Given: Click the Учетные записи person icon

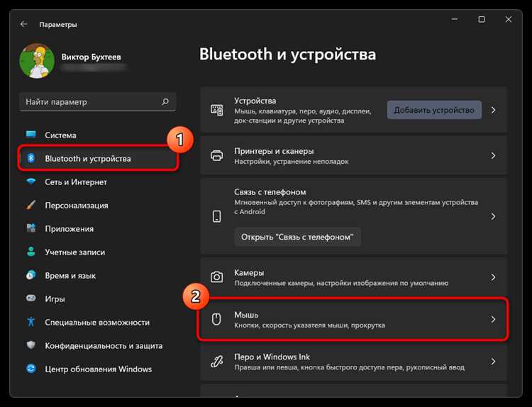Looking at the screenshot, I should click(x=31, y=252).
